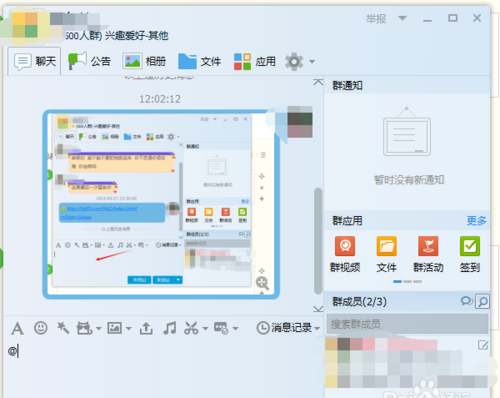Viewport: 500px width, 398px height.
Task: Click the magnifier zoom icon on the image
Action: [262, 283]
